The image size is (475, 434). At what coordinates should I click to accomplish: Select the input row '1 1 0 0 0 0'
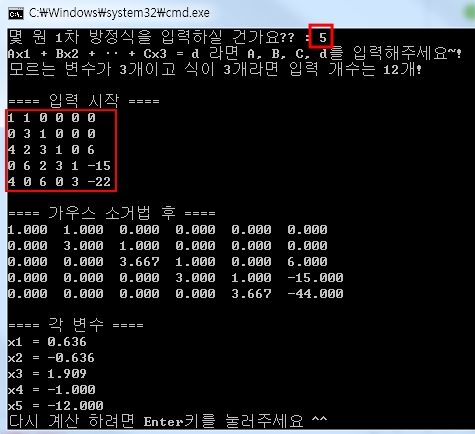point(52,118)
